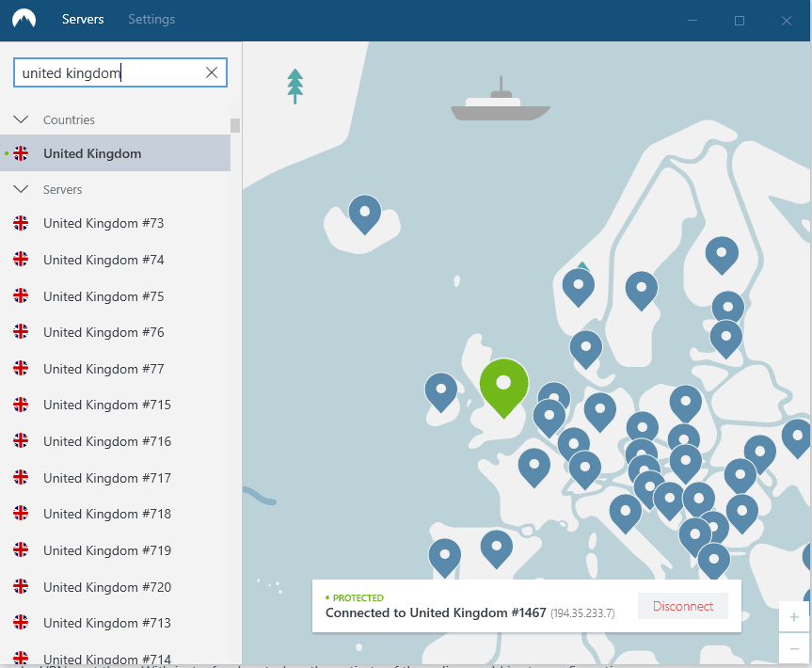
Task: Disconnect from the VPN
Action: pyautogui.click(x=682, y=606)
